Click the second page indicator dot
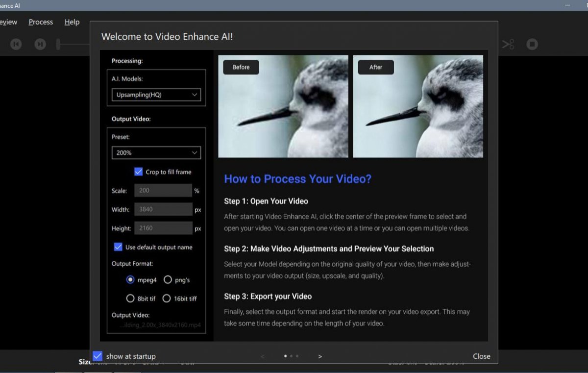588x373 pixels. pos(292,356)
